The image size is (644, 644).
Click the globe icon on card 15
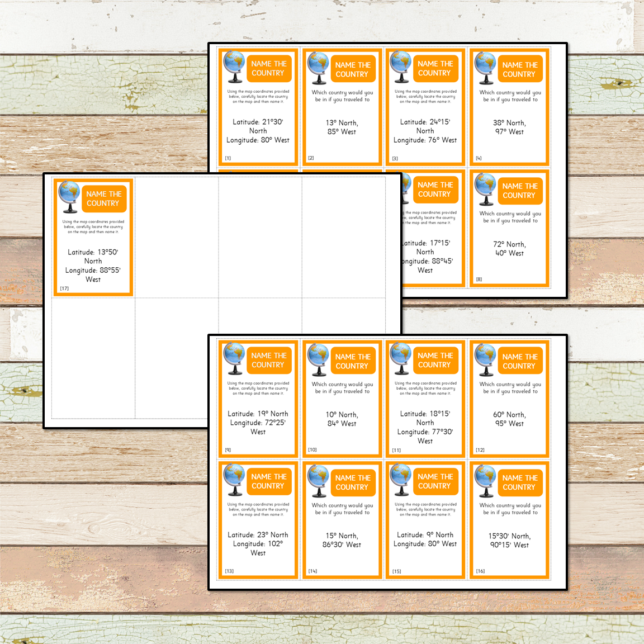coord(400,479)
